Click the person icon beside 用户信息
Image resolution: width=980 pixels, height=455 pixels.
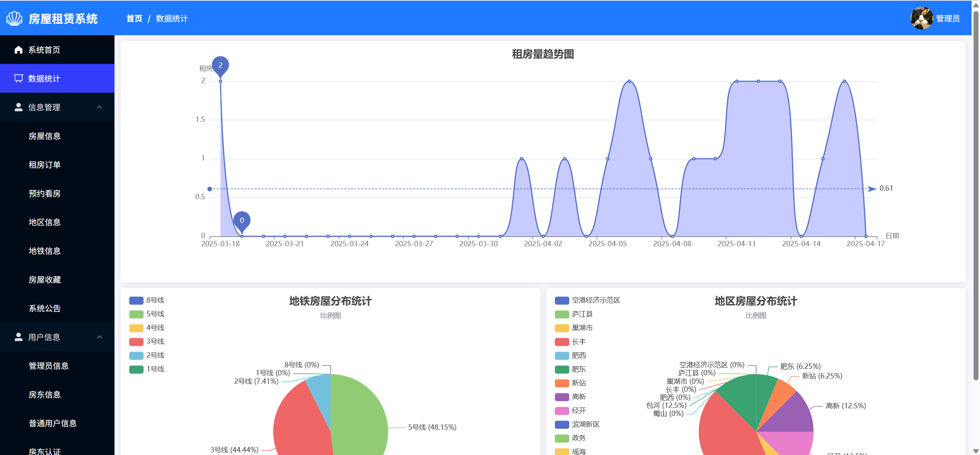[18, 337]
